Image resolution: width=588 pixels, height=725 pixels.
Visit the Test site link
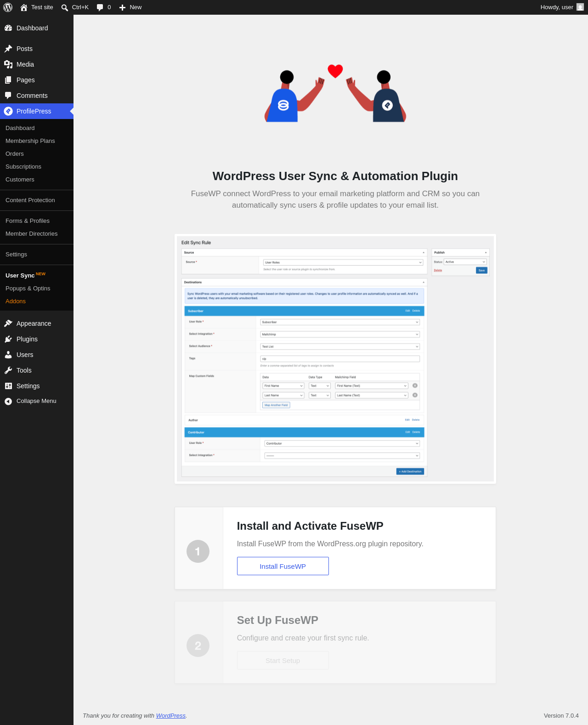coord(37,7)
